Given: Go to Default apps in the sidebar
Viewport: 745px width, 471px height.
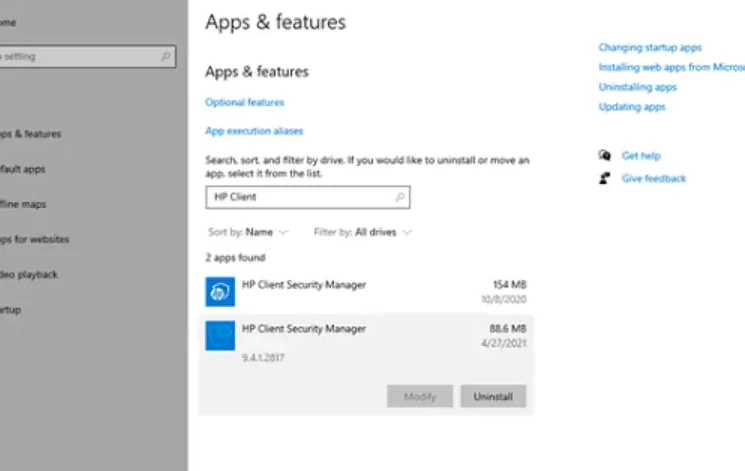Looking at the screenshot, I should point(23,170).
